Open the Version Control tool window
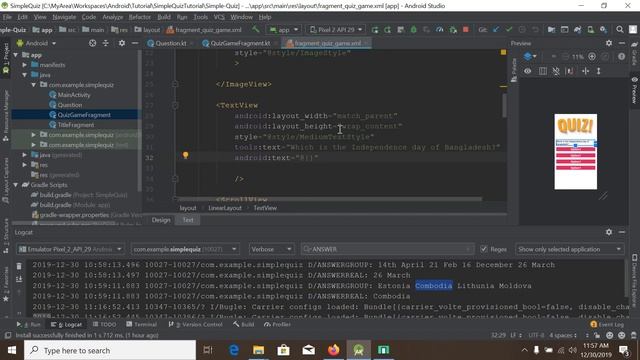The width and height of the screenshot is (640, 360). point(196,324)
